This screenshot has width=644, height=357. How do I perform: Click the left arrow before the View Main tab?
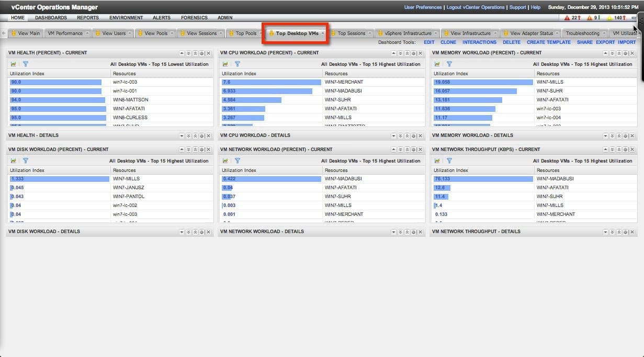tap(4, 33)
